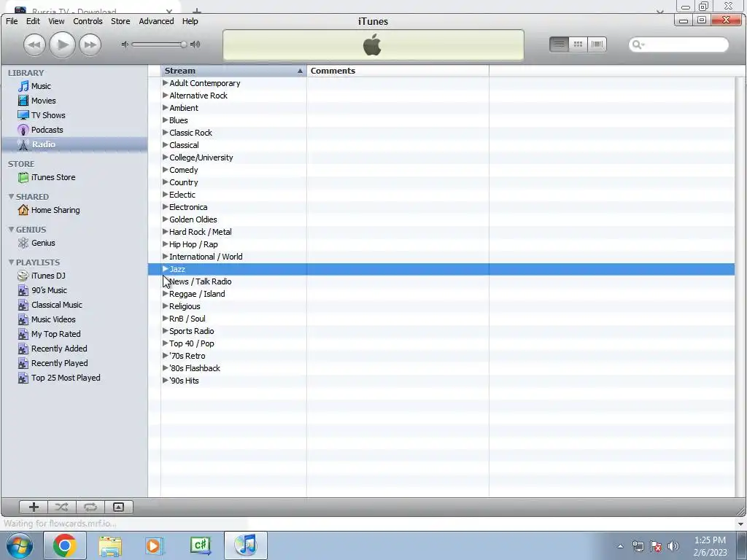Toggle shuffle mode
Viewport: 747px width, 560px height.
61,507
